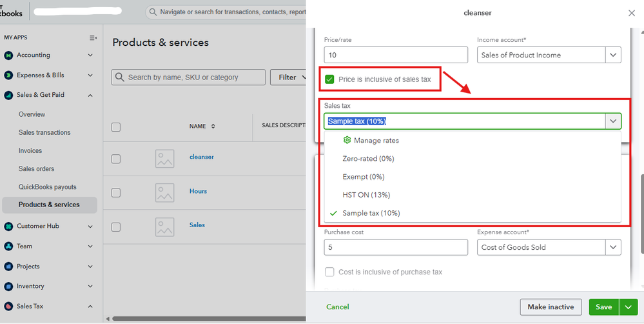Image resolution: width=644 pixels, height=324 pixels.
Task: Collapse the My Apps sidebar menu icon
Action: click(x=93, y=38)
